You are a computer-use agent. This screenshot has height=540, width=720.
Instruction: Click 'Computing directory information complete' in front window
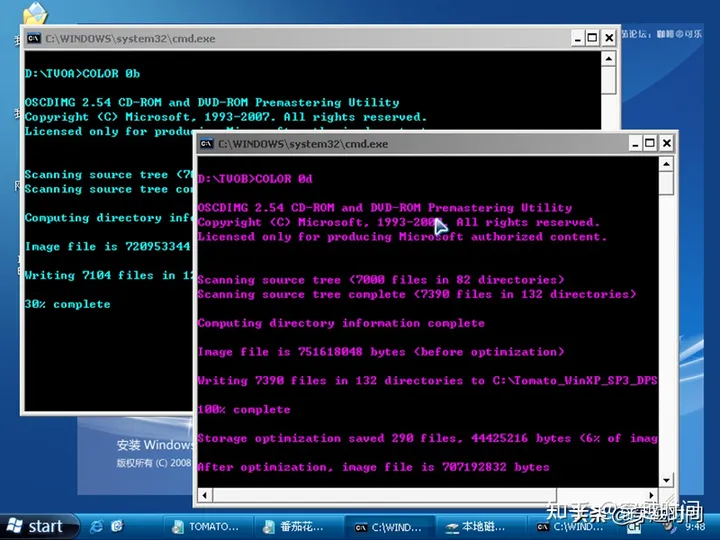pyautogui.click(x=341, y=323)
